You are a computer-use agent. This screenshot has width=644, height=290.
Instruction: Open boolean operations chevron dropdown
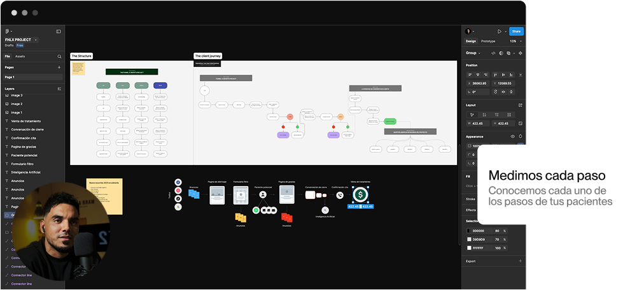[514, 53]
